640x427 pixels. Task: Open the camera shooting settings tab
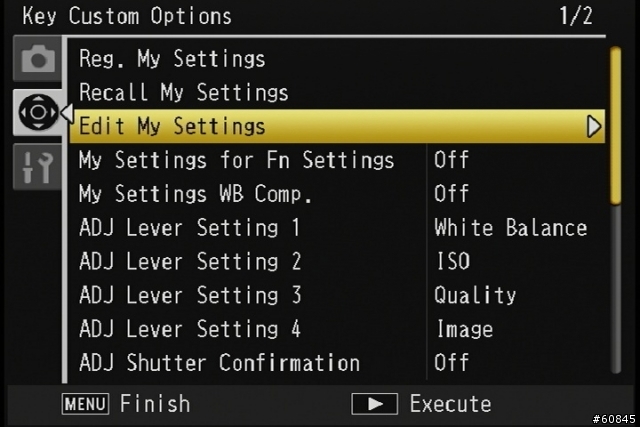[x=38, y=60]
